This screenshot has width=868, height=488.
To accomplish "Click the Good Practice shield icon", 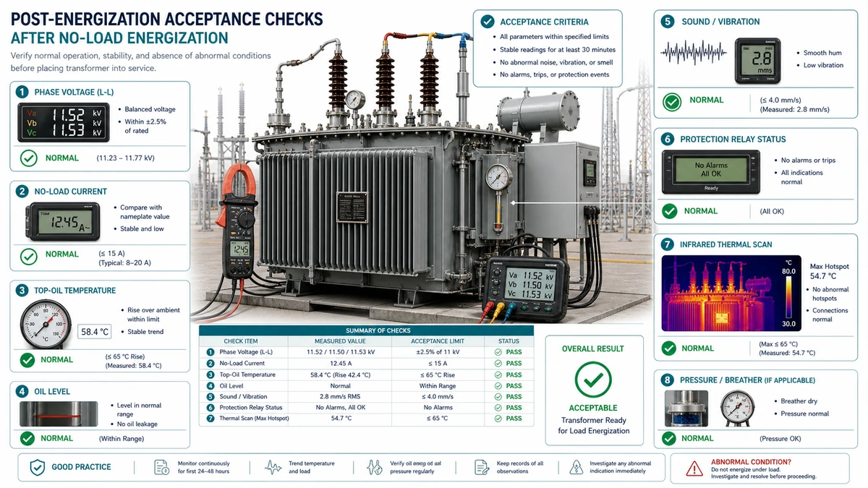I will (x=37, y=467).
